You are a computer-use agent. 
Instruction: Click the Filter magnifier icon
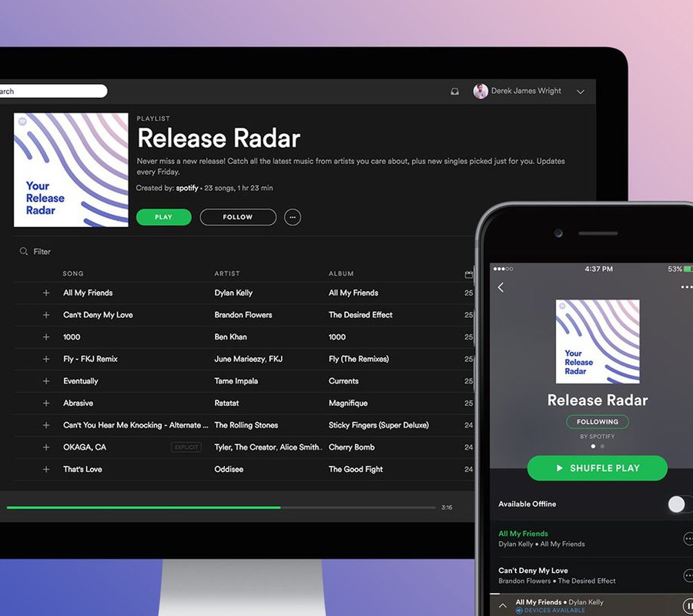pos(24,251)
